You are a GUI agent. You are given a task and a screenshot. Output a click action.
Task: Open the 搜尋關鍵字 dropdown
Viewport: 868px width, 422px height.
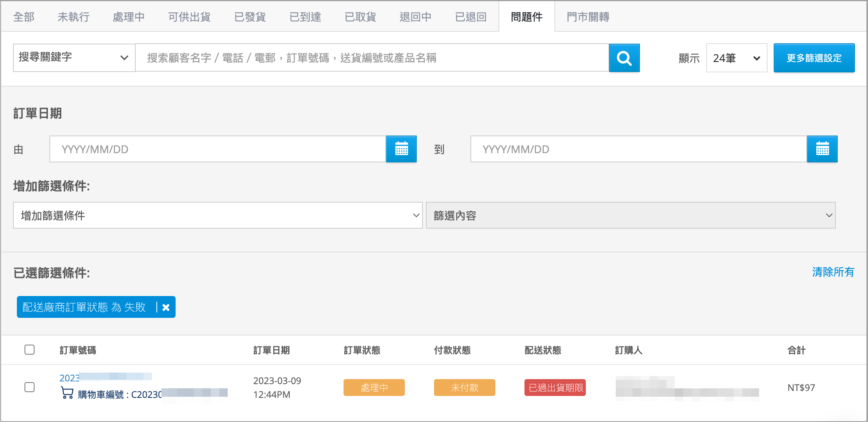pyautogui.click(x=74, y=57)
